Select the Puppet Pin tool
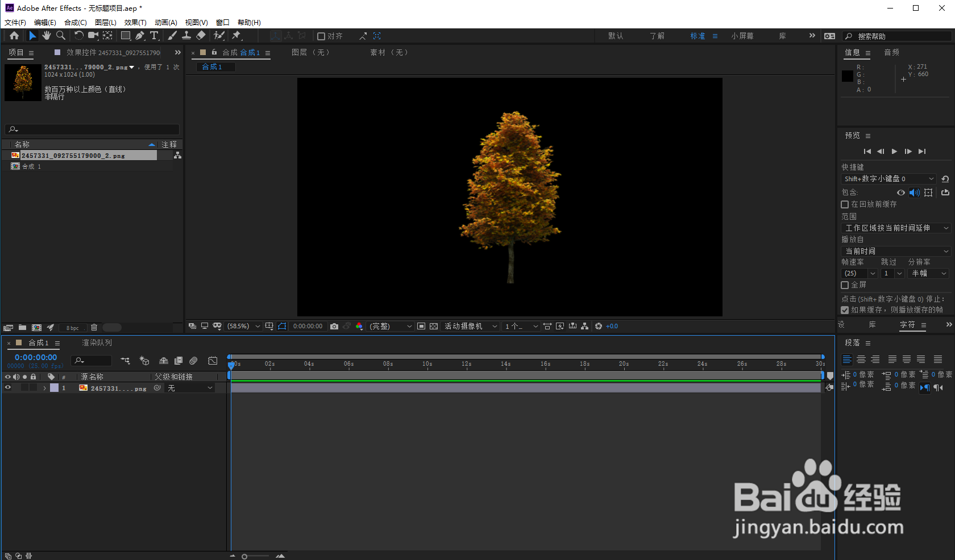 click(236, 36)
